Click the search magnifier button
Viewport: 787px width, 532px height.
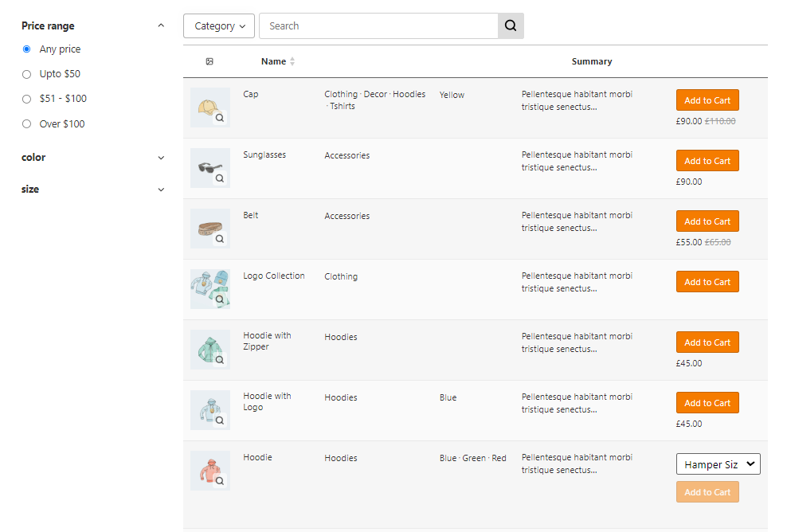click(x=511, y=25)
